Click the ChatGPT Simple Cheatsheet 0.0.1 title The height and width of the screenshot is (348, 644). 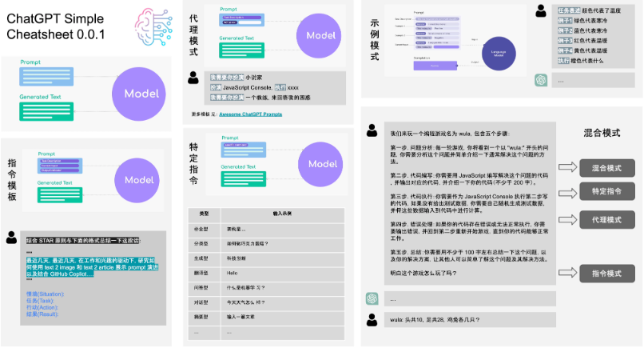55,26
